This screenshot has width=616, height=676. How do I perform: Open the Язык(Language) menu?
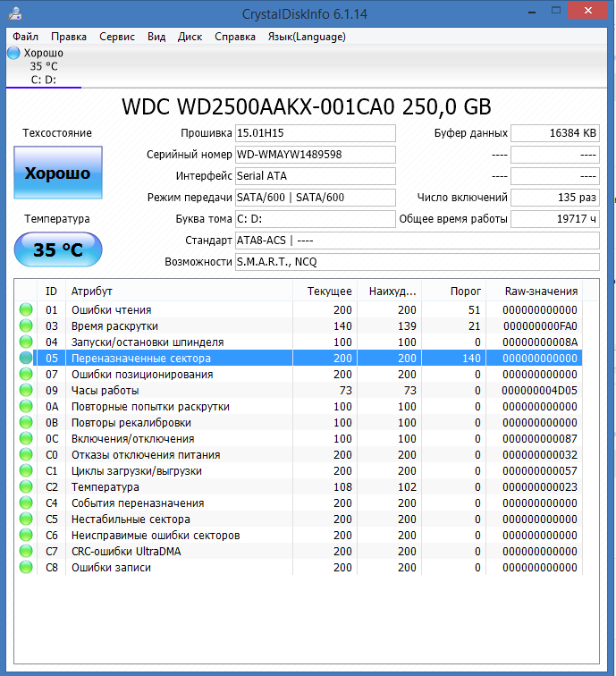click(307, 37)
